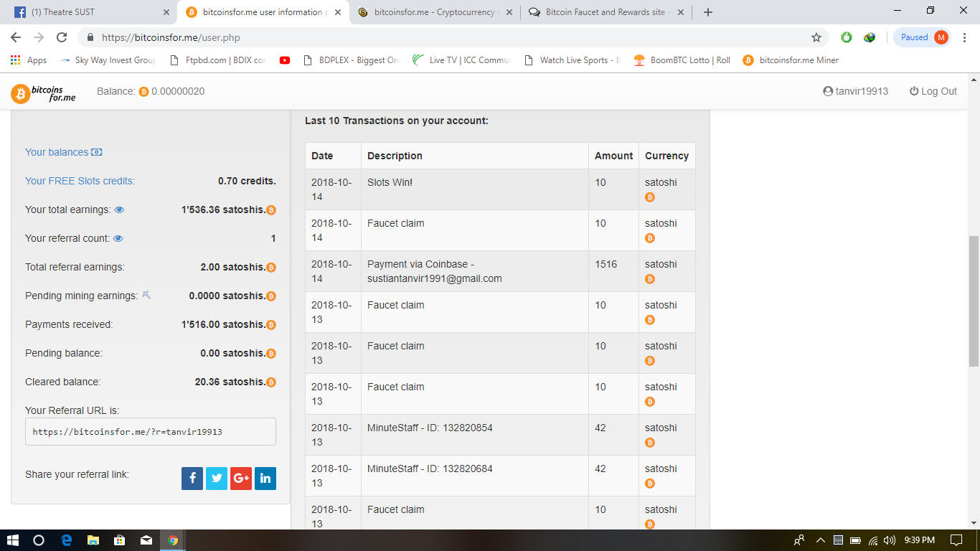
Task: Click the green extension icon in toolbar
Action: (847, 37)
